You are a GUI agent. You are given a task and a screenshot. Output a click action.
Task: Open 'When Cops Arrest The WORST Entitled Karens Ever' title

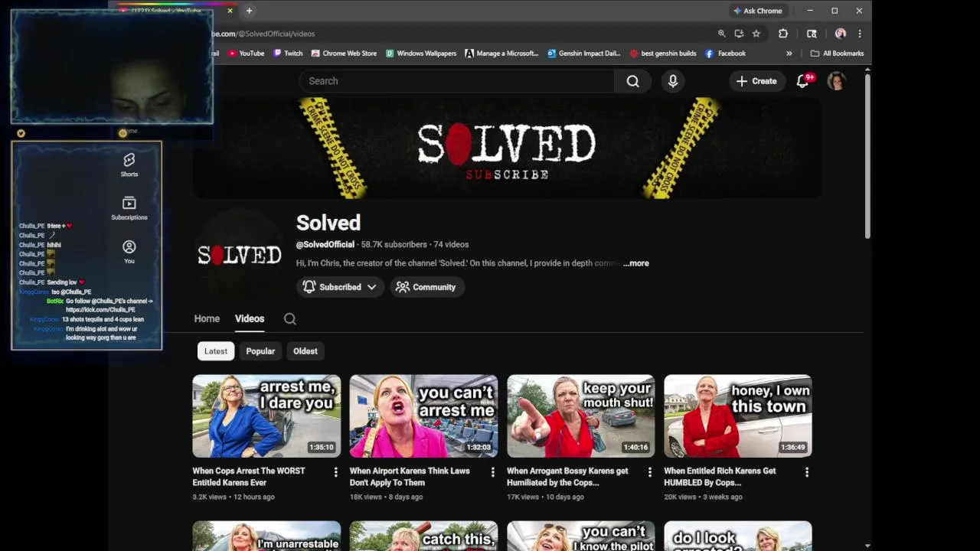pos(249,477)
